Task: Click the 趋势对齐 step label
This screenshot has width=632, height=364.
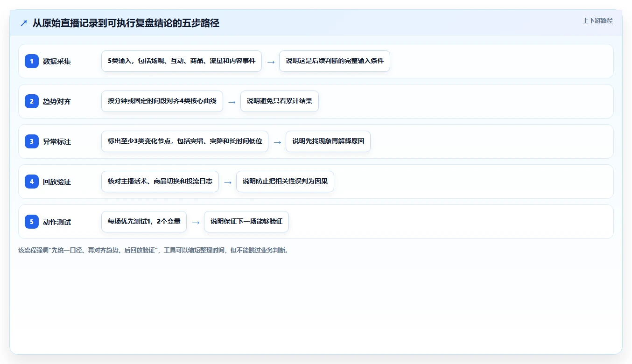Action: pos(57,101)
